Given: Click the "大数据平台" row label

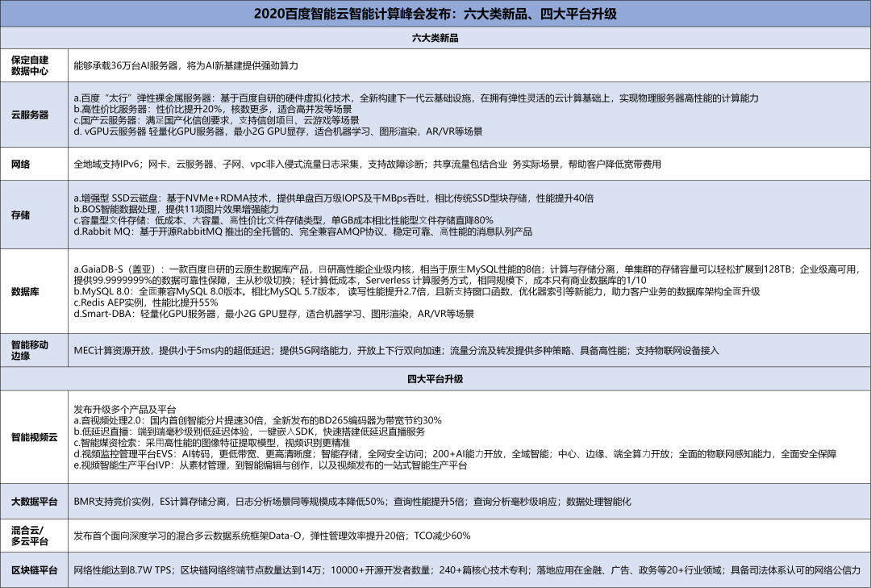Looking at the screenshot, I should [35, 502].
